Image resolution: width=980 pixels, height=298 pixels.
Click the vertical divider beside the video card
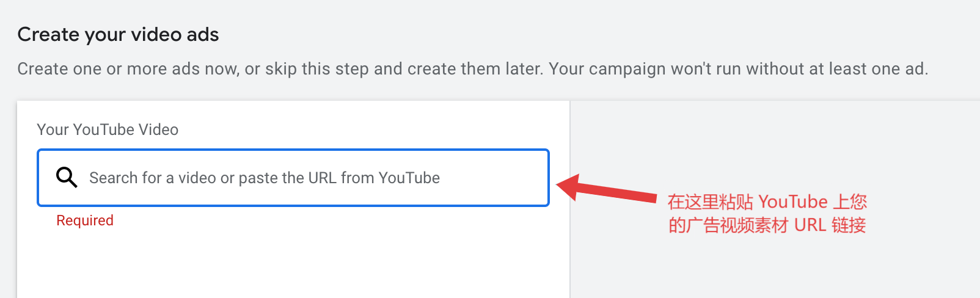[x=569, y=199]
